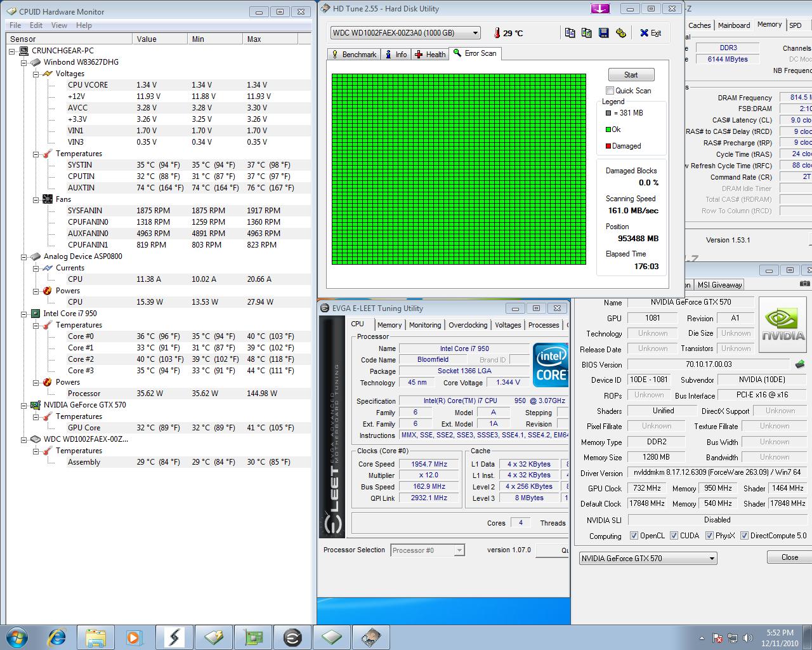Open Internet Explorer from the taskbar
Image resolution: width=812 pixels, height=650 pixels.
[x=57, y=636]
